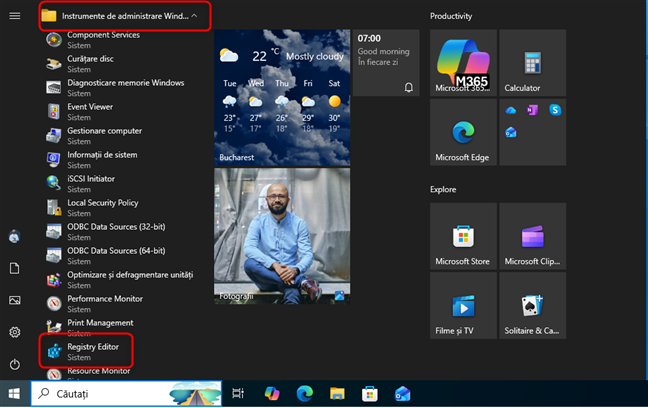The image size is (648, 408).
Task: Click the Outlook icon in folder tile
Action: click(x=511, y=132)
